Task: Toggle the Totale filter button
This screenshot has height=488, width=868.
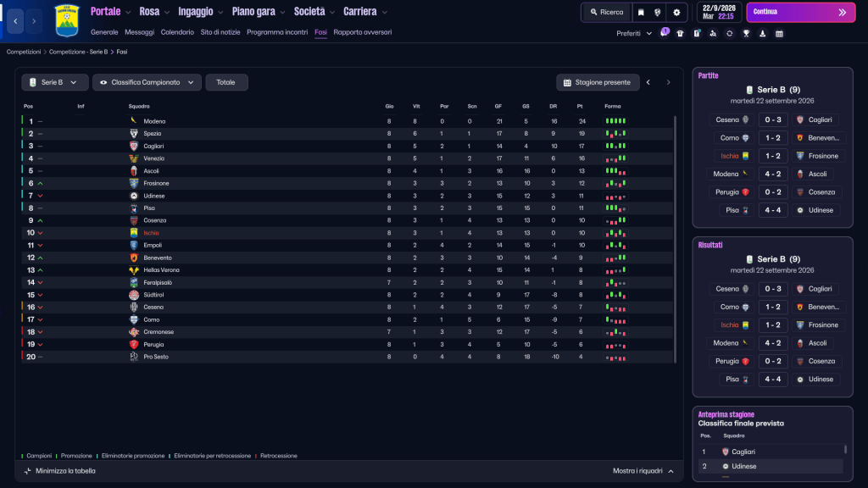Action: tap(226, 82)
